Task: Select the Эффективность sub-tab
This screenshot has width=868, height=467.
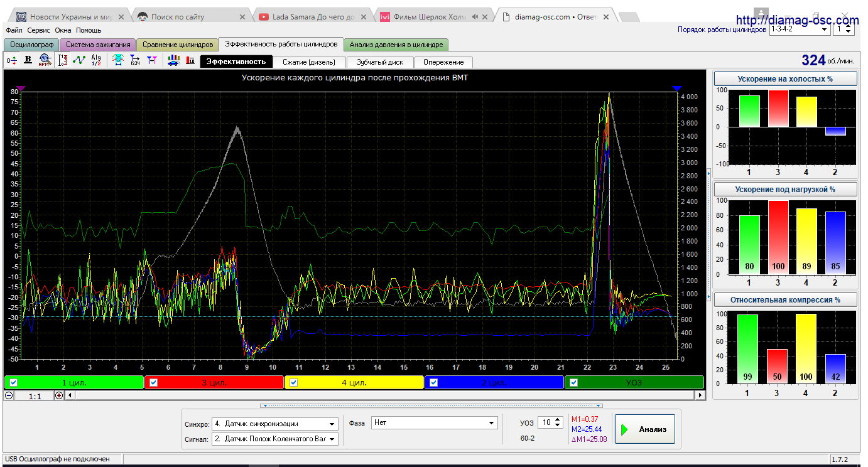Action: 237,62
